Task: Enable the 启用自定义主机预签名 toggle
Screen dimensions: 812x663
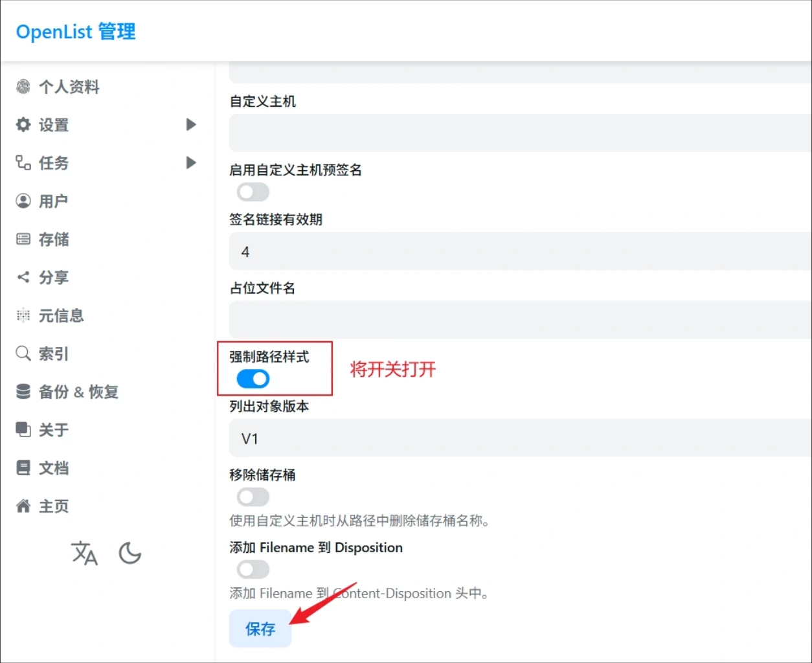Action: pyautogui.click(x=253, y=192)
